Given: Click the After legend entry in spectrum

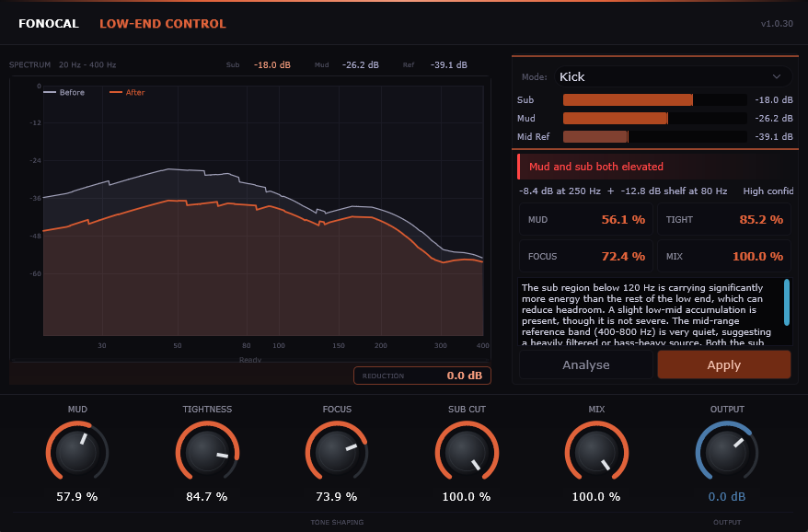Looking at the screenshot, I should pos(127,93).
